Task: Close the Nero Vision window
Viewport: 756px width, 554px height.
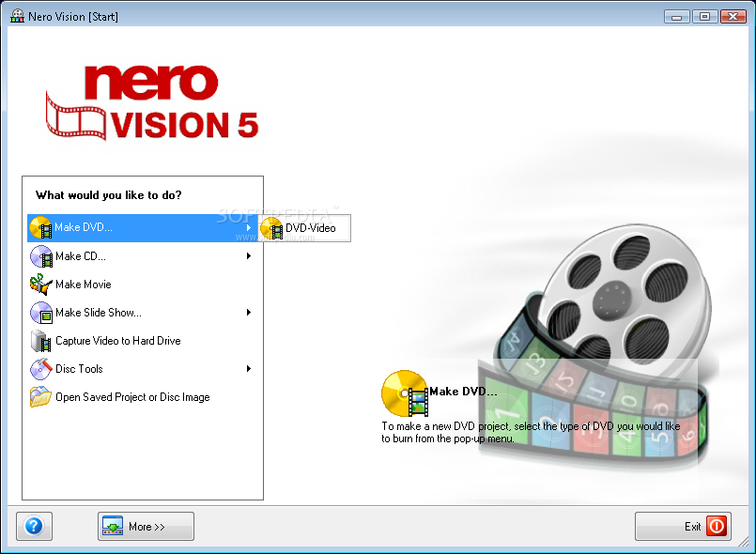Action: (x=733, y=17)
